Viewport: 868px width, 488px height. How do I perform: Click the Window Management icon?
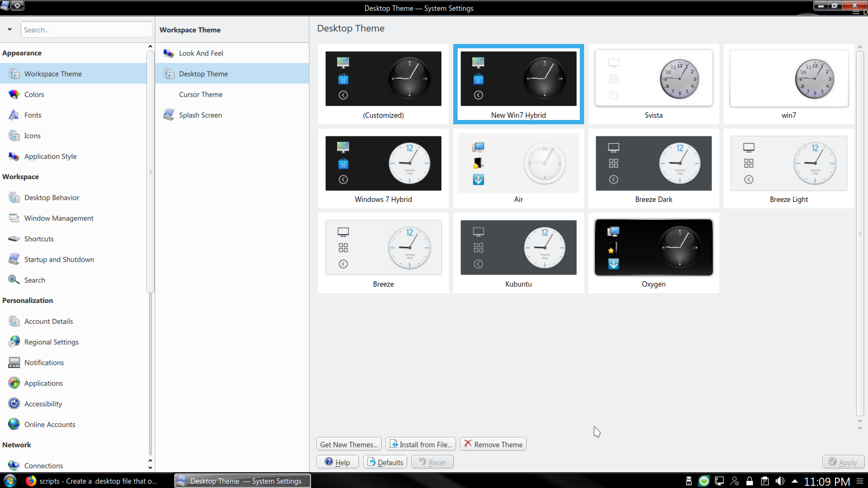click(x=14, y=218)
